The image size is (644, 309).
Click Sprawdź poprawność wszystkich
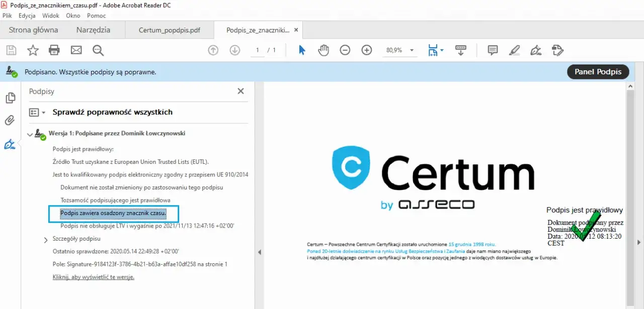point(113,112)
